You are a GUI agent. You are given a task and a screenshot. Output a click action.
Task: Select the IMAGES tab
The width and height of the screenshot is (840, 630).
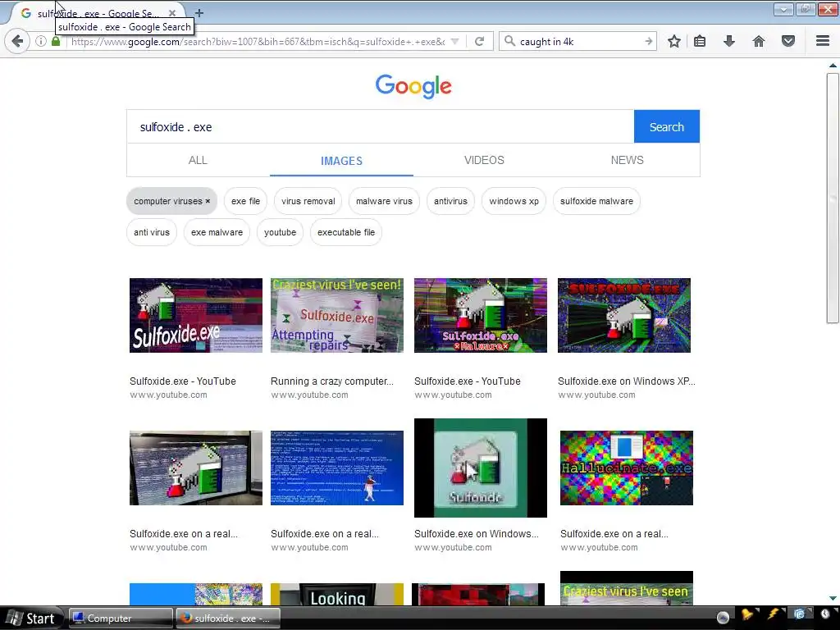coord(341,161)
